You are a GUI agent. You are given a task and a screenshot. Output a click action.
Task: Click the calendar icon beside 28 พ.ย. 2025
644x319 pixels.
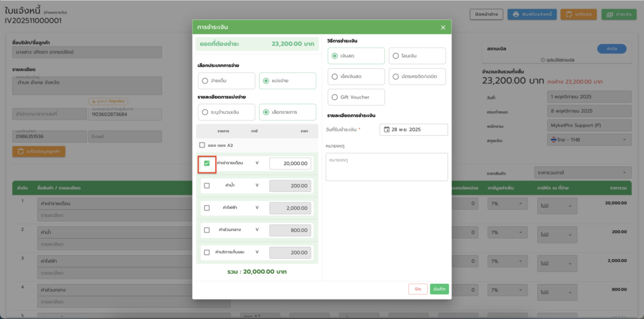click(x=387, y=129)
